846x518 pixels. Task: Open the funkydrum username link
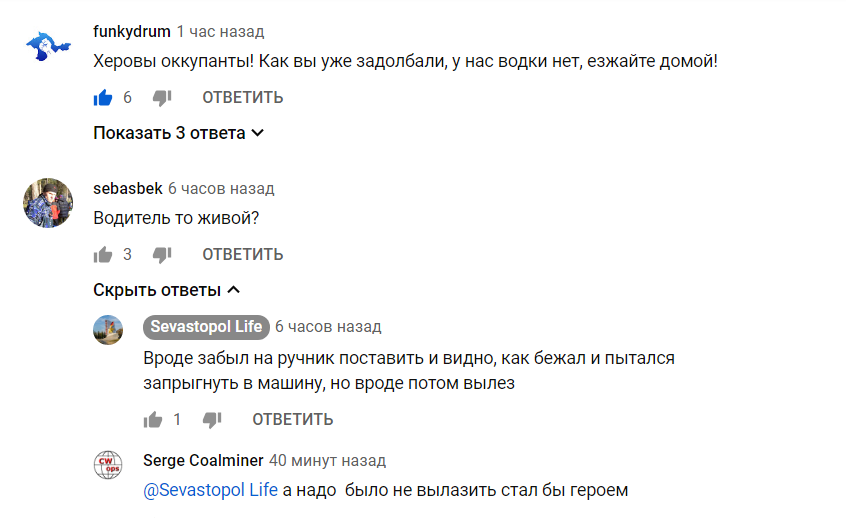coord(132,32)
